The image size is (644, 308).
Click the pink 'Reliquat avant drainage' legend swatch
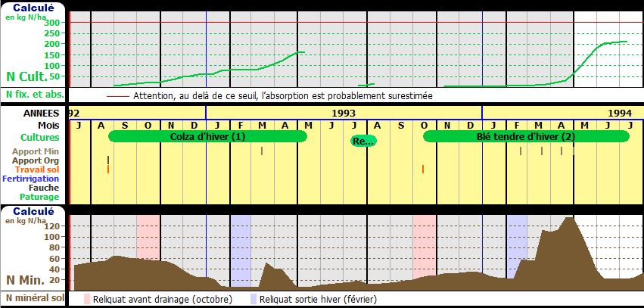[x=87, y=299]
